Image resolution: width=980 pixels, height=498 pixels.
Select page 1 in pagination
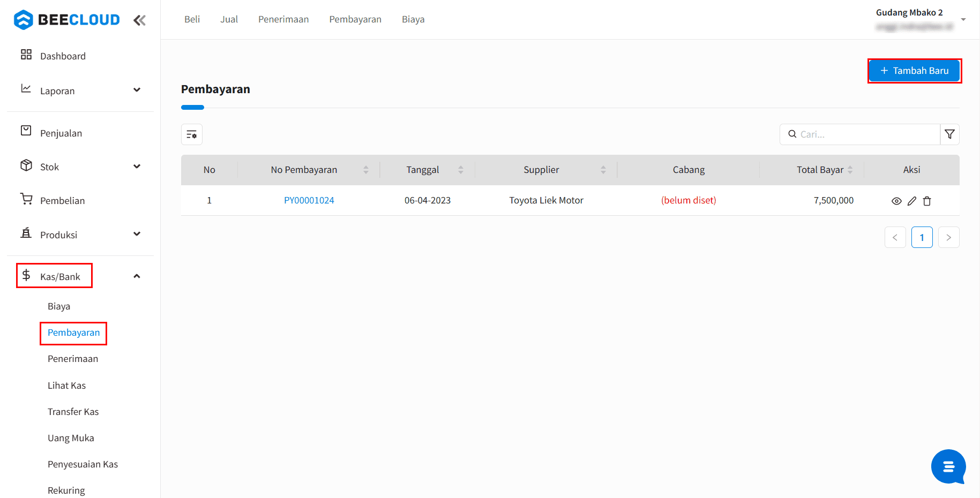click(922, 237)
